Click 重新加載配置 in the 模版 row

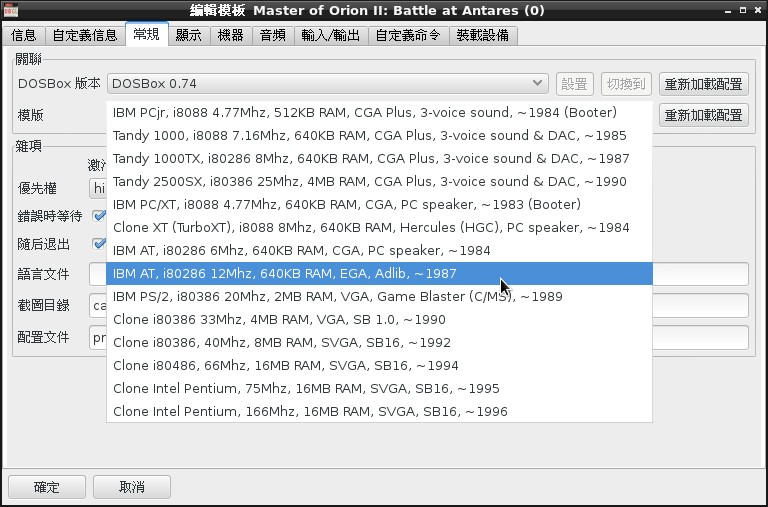pyautogui.click(x=703, y=115)
